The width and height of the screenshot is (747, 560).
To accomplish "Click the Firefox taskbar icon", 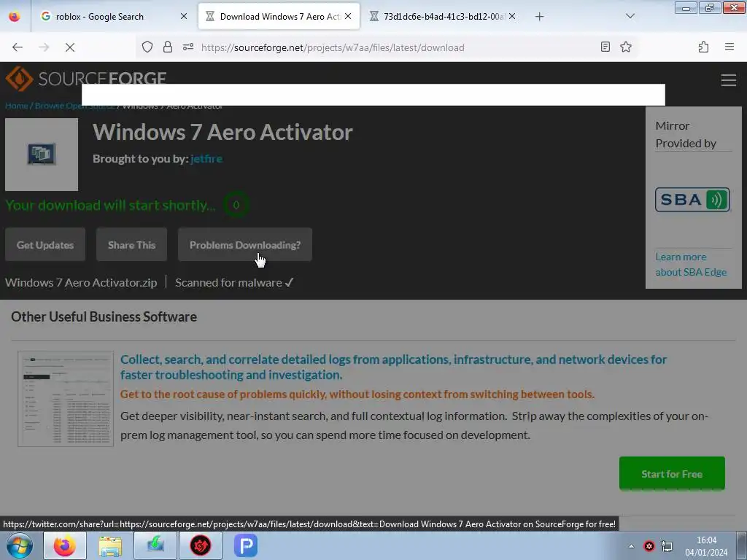I will (x=65, y=545).
